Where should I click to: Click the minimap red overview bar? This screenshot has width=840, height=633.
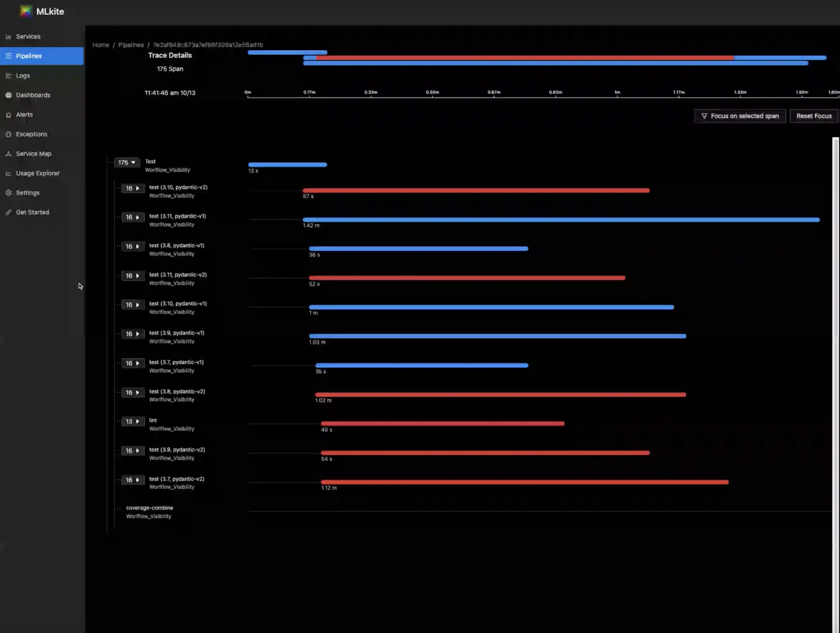pos(525,58)
